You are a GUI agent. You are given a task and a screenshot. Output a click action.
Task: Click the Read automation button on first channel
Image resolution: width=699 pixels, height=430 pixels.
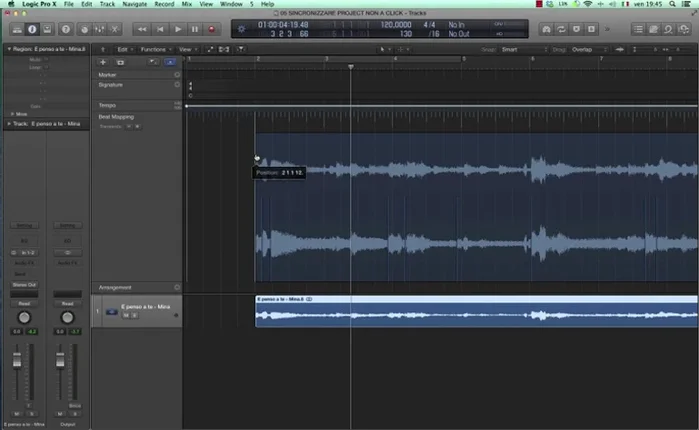point(25,302)
